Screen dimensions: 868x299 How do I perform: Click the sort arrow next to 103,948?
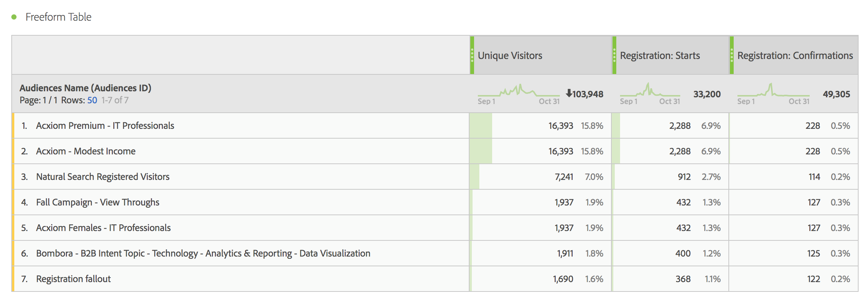569,93
